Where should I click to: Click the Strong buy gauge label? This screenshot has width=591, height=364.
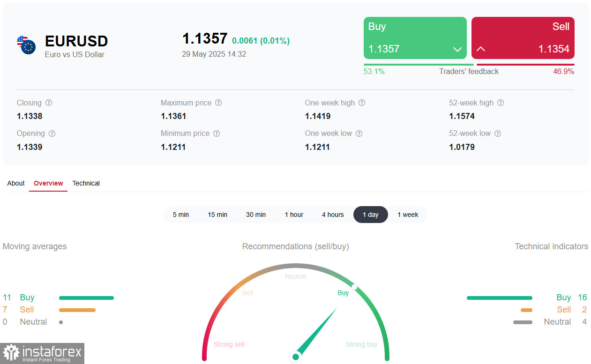tap(361, 344)
